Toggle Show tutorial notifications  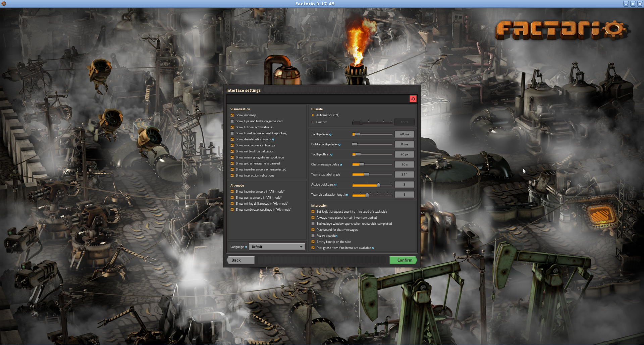pos(232,127)
